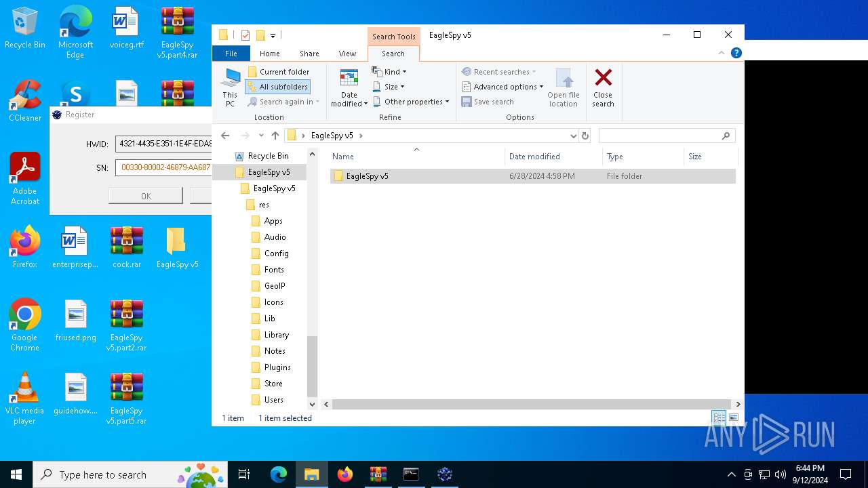The width and height of the screenshot is (868, 488).
Task: Toggle All subfolders search scope
Action: (x=278, y=87)
